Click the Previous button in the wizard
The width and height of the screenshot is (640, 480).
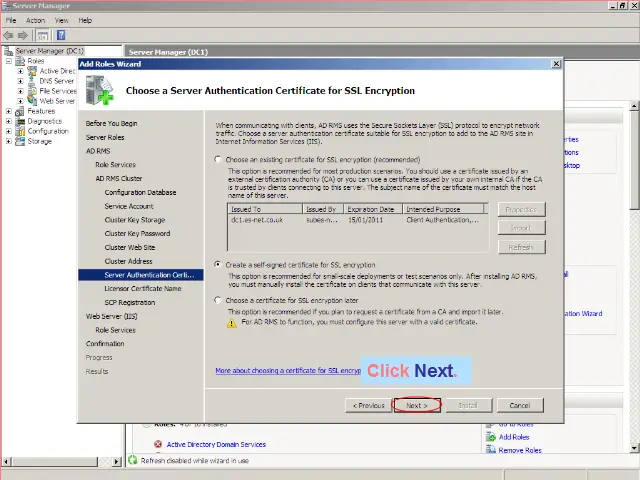coord(368,405)
